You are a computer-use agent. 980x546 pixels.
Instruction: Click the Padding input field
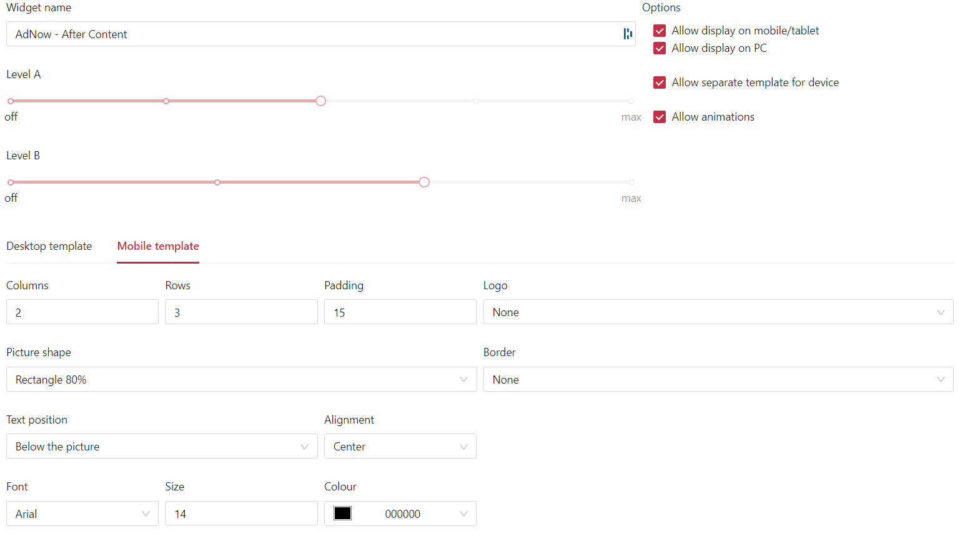400,312
